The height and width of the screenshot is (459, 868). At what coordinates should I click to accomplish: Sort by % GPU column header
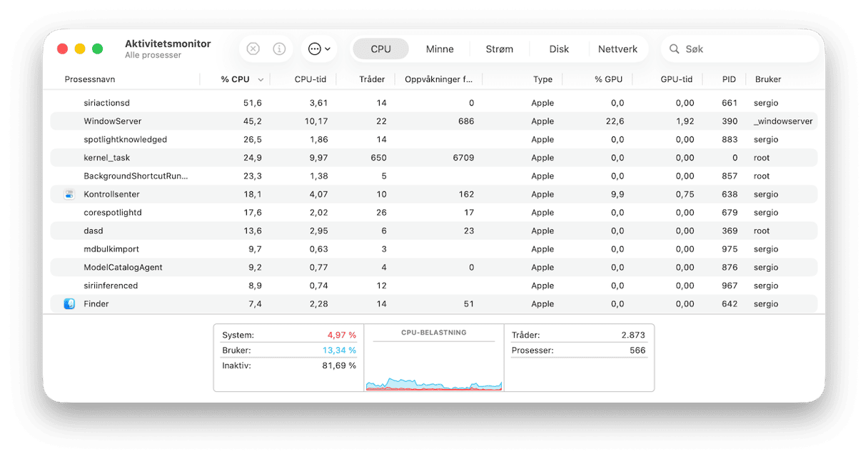(x=608, y=79)
